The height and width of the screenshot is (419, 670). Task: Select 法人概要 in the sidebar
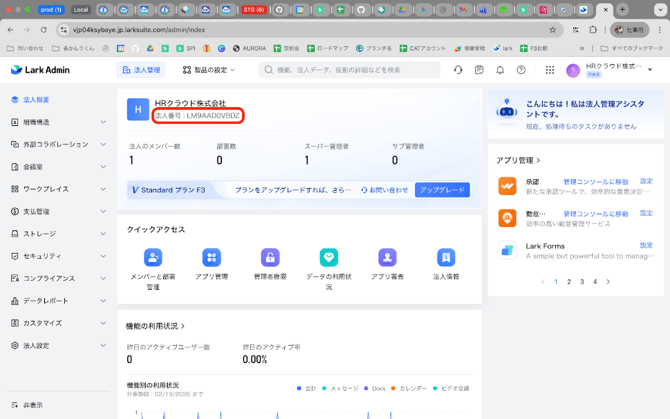[x=36, y=100]
